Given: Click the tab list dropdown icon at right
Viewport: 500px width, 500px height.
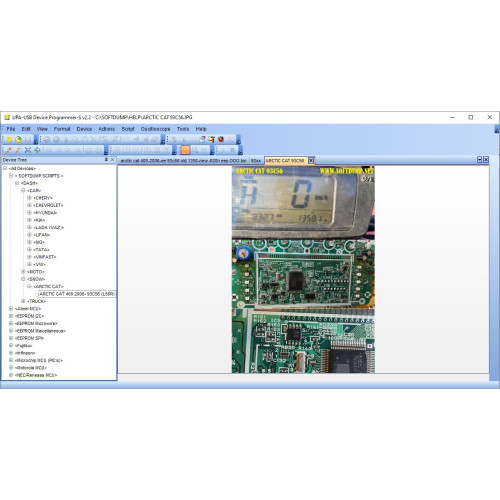Looking at the screenshot, I should (480, 160).
